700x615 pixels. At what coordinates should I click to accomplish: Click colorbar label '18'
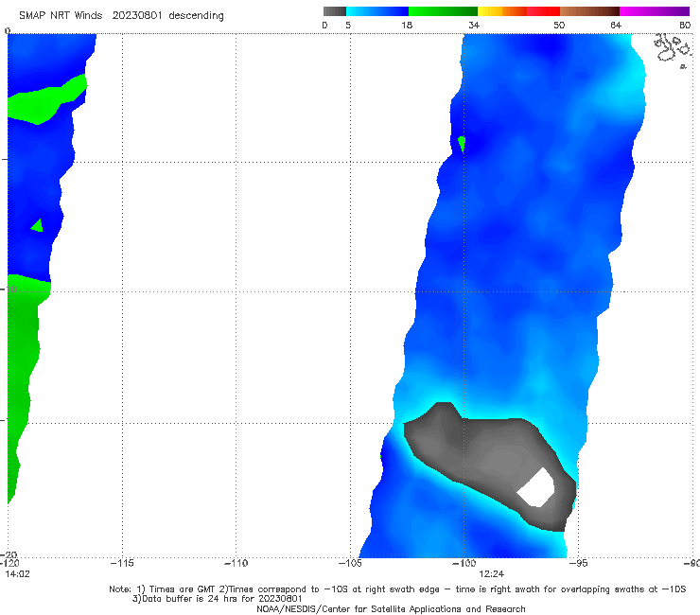click(x=407, y=26)
